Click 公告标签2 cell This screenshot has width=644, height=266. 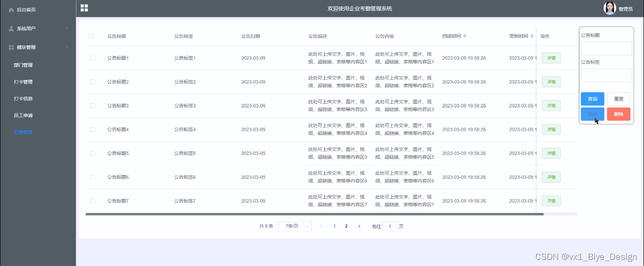coord(185,82)
